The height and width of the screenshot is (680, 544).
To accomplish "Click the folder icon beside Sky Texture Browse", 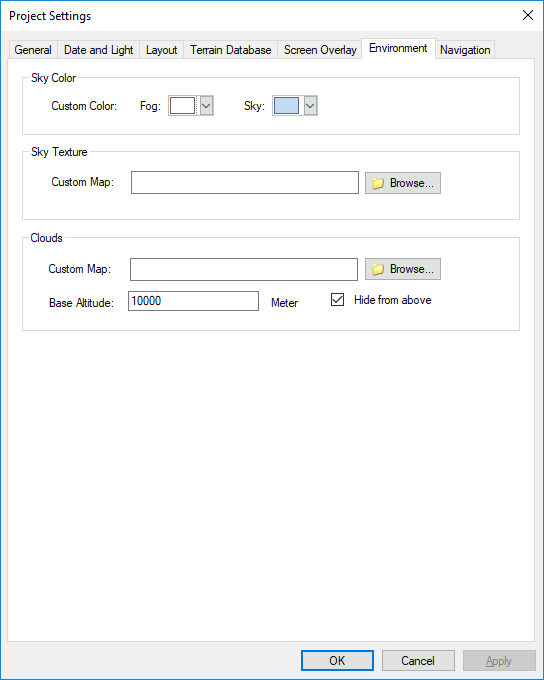I will tap(378, 183).
